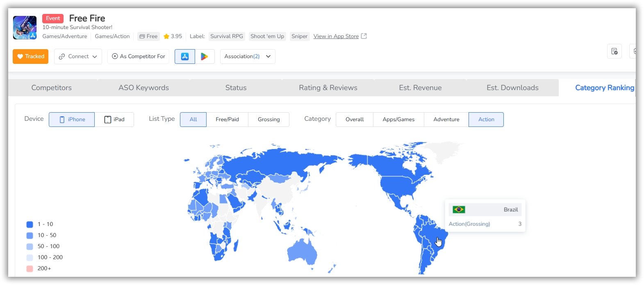Click the Games/Action category link
This screenshot has height=285, width=644.
(112, 36)
